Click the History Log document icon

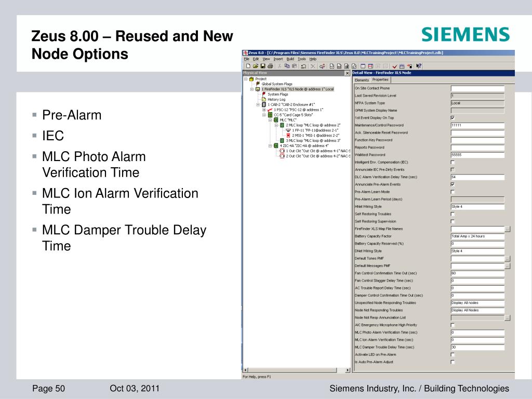(x=263, y=99)
